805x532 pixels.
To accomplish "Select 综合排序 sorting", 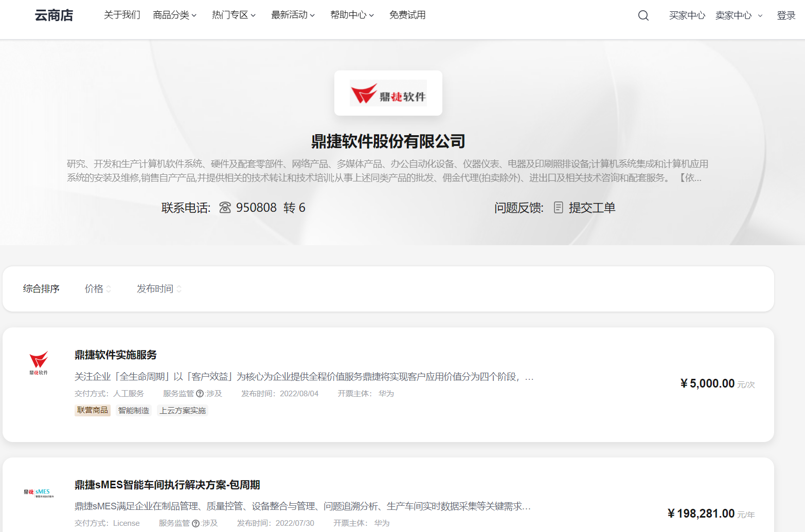I will [x=41, y=289].
